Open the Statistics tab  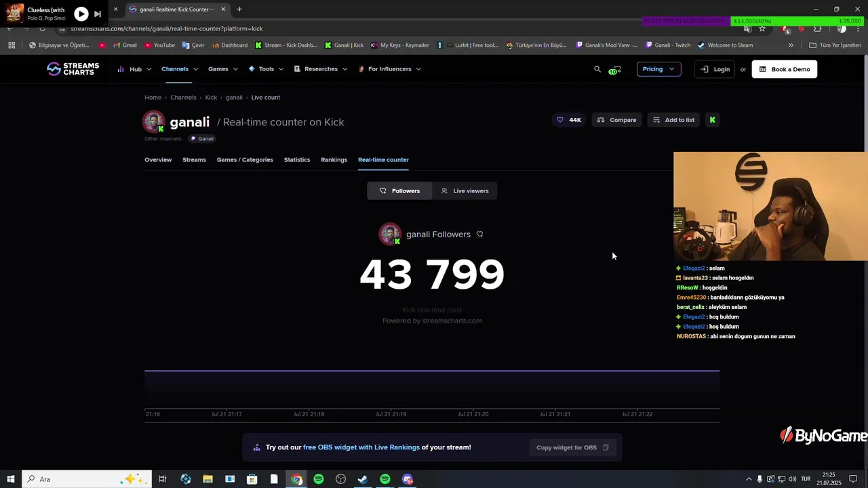[297, 160]
